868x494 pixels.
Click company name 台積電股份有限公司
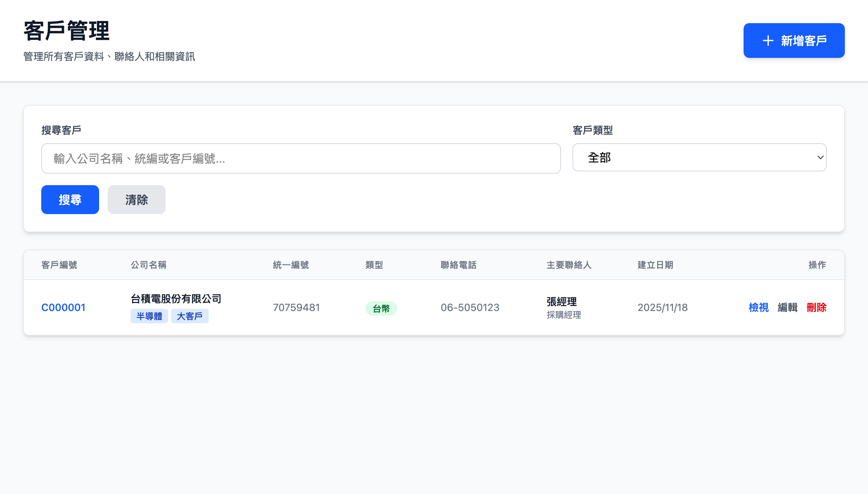click(x=176, y=298)
